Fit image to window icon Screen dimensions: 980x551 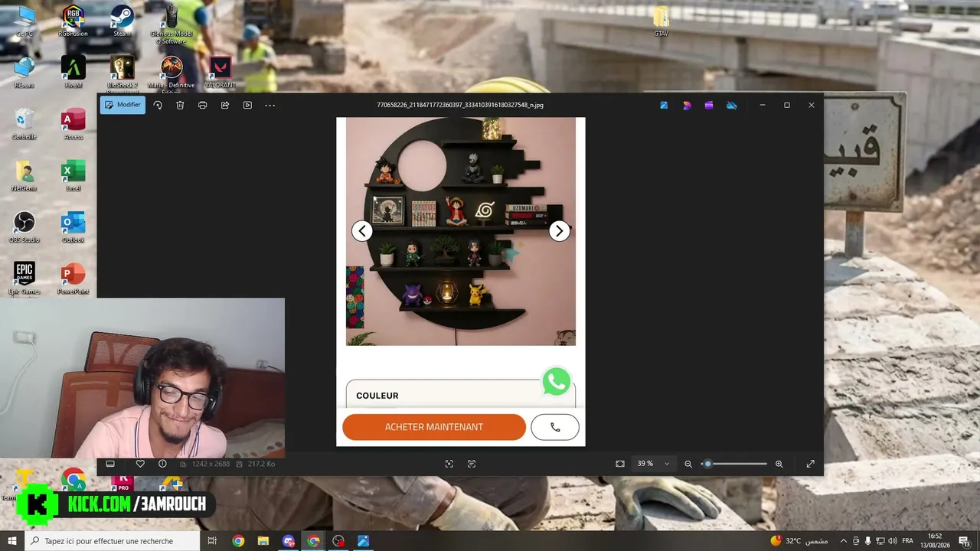(620, 464)
